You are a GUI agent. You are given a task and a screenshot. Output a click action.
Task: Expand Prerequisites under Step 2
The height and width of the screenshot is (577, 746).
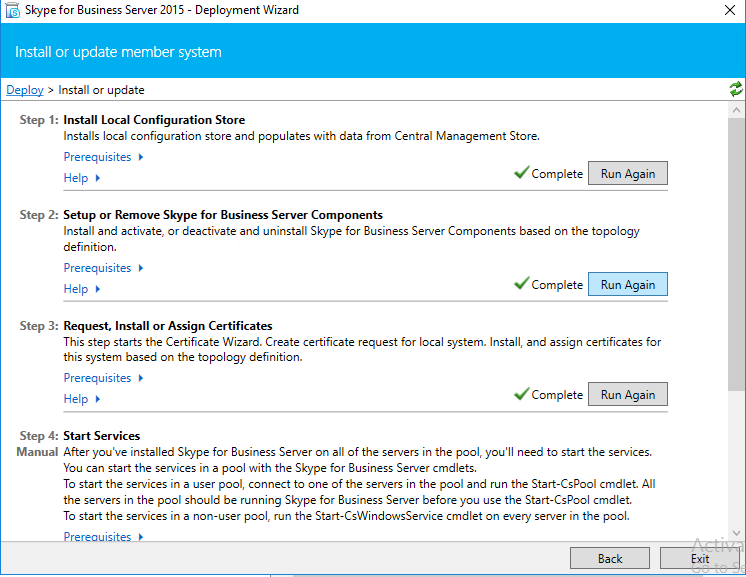[103, 268]
